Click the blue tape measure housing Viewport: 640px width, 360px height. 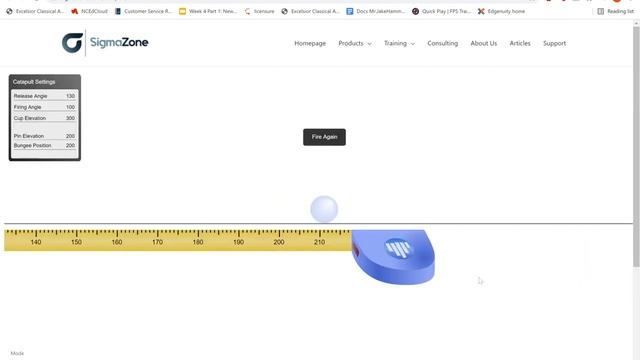(393, 257)
